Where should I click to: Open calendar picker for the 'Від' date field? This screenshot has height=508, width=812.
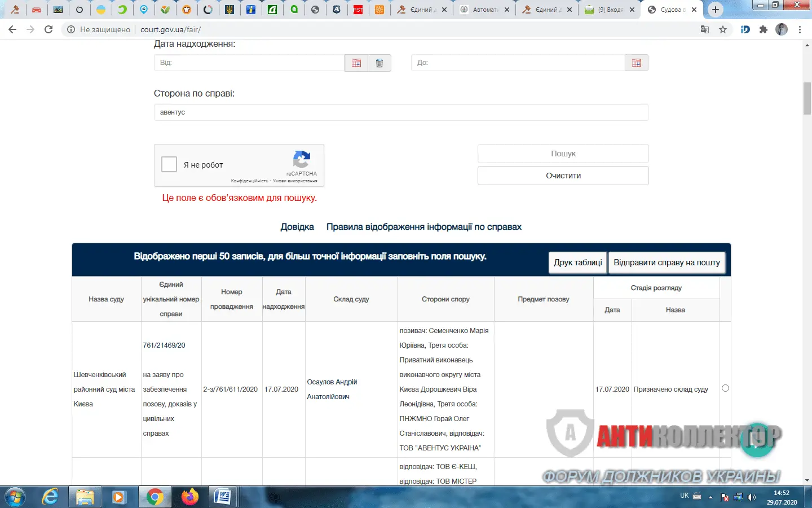point(356,63)
